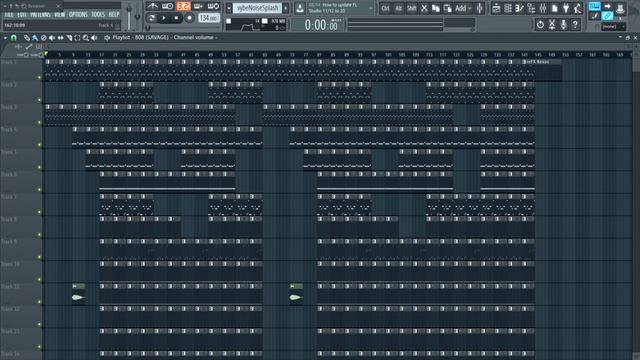The height and width of the screenshot is (360, 640).
Task: Mute Track 2 with its green dot
Action: [x=40, y=100]
